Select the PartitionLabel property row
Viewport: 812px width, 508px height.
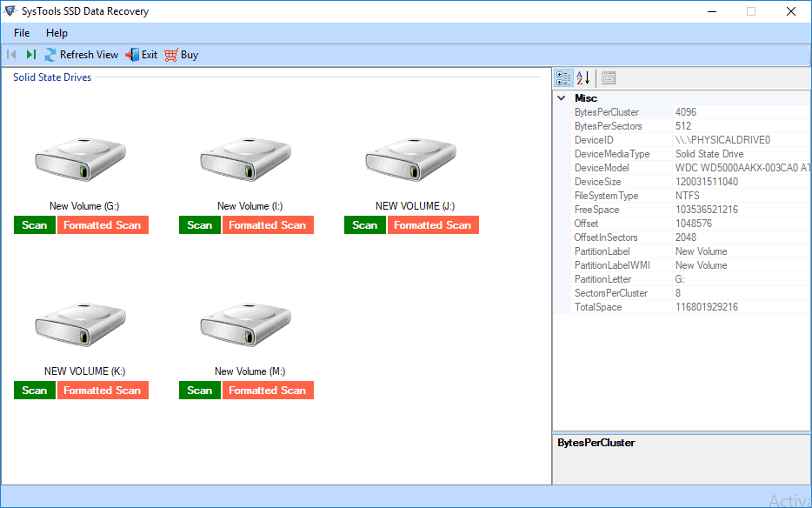691,251
